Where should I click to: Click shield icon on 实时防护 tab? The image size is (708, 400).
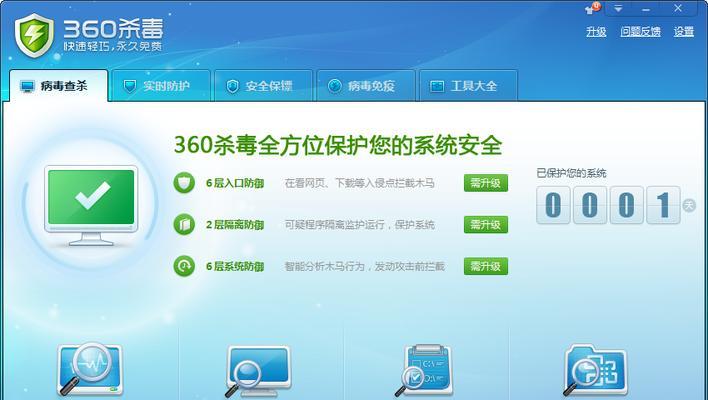point(130,86)
